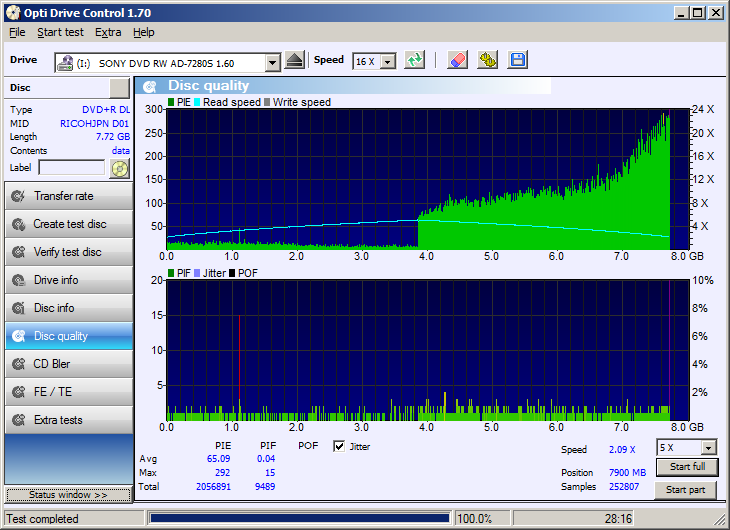This screenshot has height=530, width=730.
Task: Uncheck the Jitter checkbox
Action: click(x=339, y=446)
